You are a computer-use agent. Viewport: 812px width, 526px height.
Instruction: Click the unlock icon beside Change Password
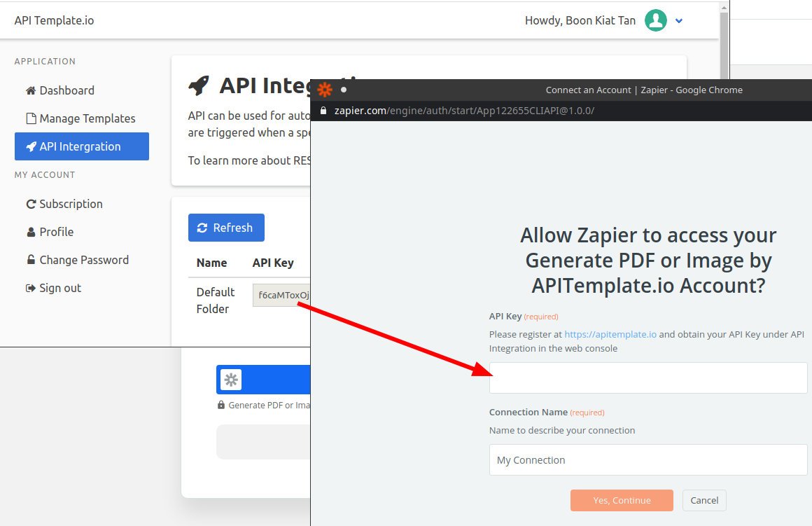pyautogui.click(x=31, y=260)
